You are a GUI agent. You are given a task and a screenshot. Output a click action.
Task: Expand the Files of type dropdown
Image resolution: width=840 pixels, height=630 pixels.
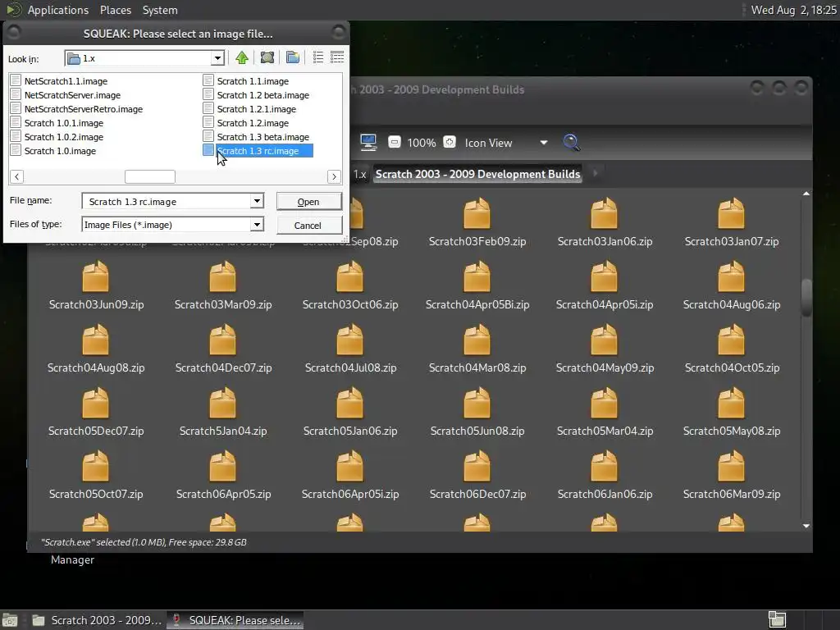pyautogui.click(x=257, y=224)
